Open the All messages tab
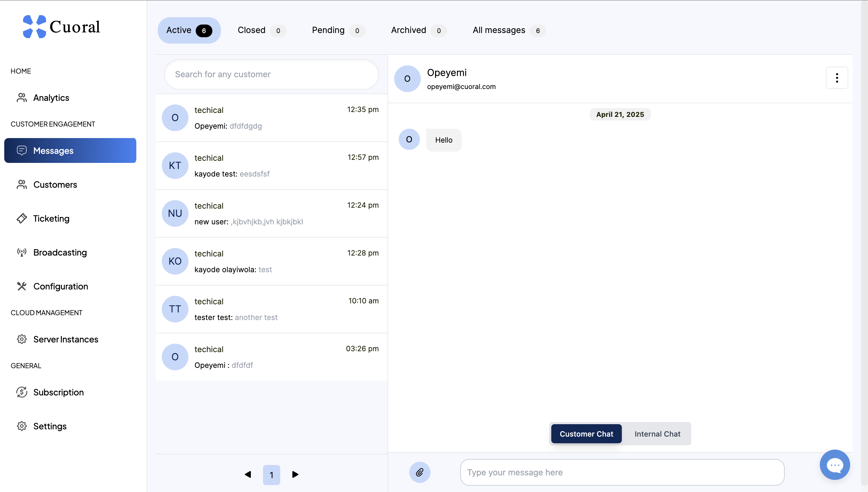This screenshot has height=492, width=868. pyautogui.click(x=508, y=30)
